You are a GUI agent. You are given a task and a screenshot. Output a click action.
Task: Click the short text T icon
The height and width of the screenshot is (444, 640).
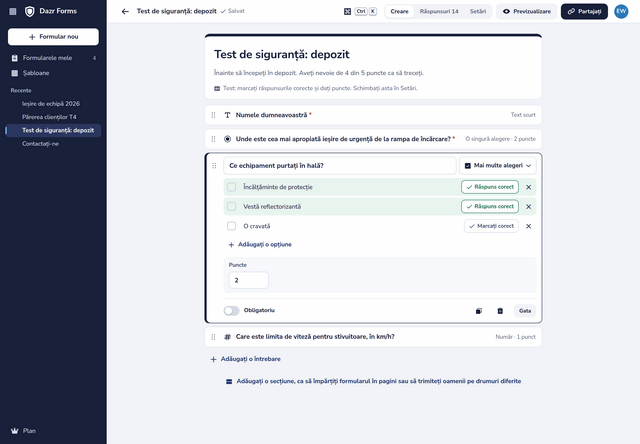pyautogui.click(x=227, y=115)
